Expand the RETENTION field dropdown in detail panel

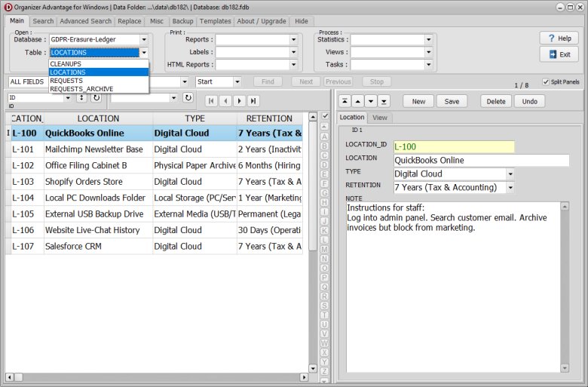[510, 187]
